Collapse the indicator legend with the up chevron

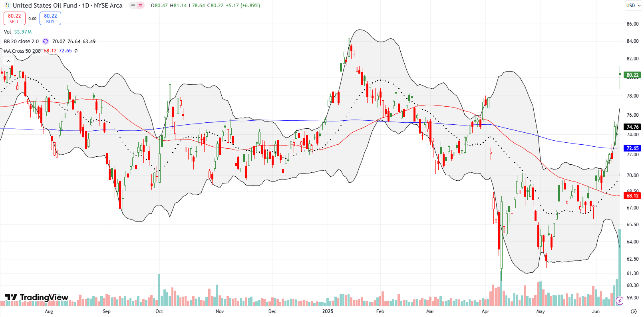click(x=8, y=61)
